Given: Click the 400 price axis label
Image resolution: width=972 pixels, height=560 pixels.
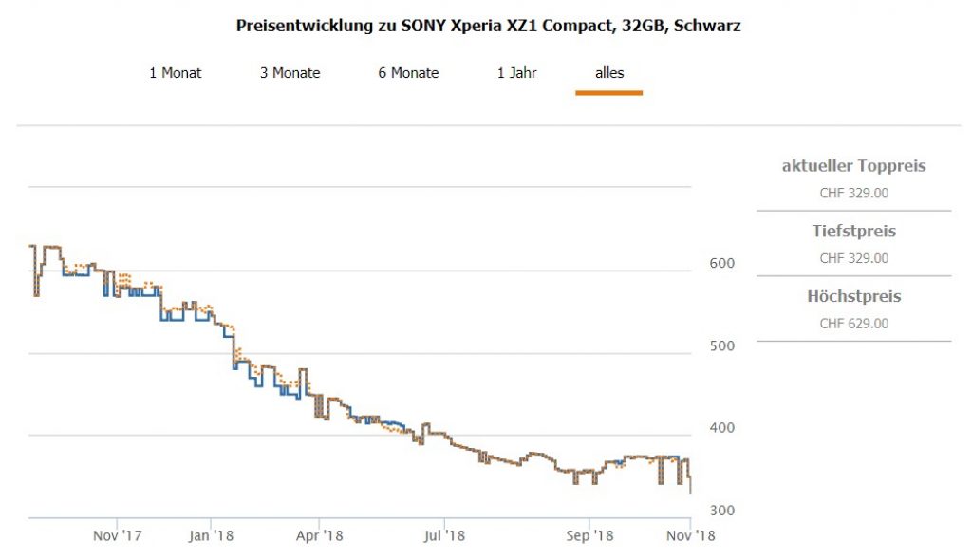Looking at the screenshot, I should (x=721, y=428).
